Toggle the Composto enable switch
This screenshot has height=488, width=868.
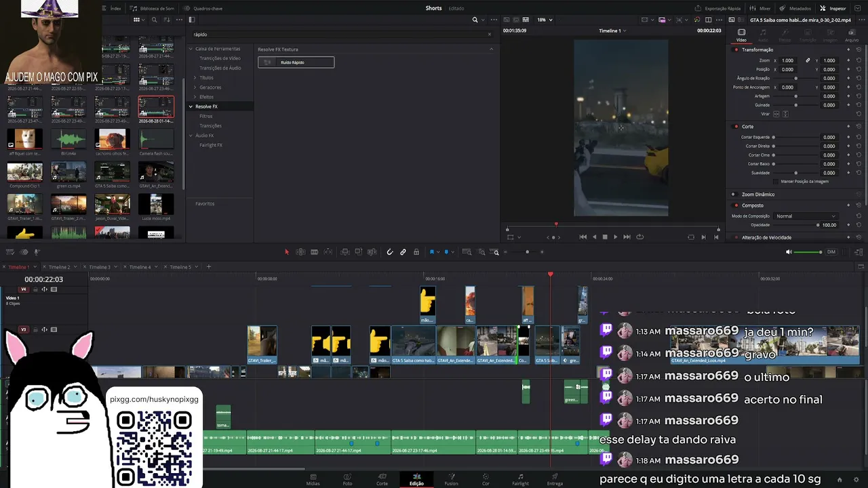coord(736,205)
